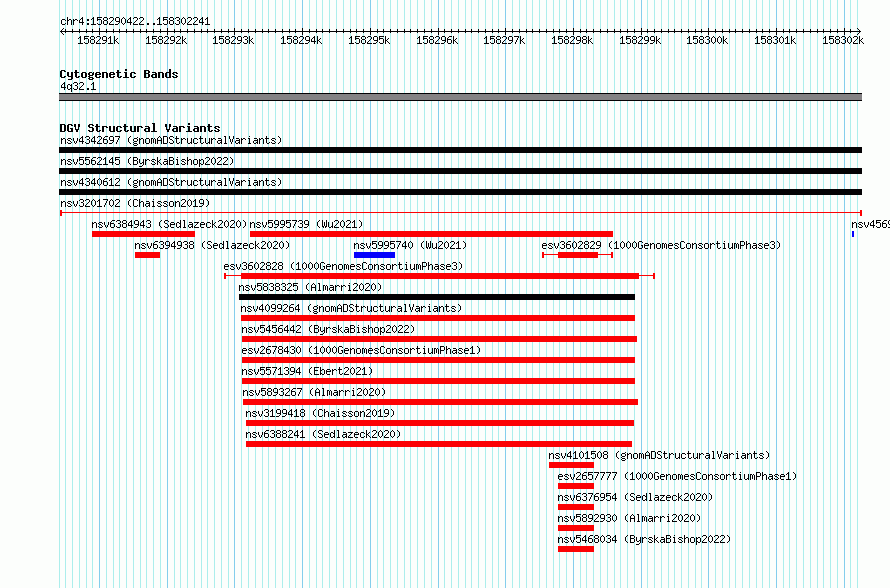This screenshot has height=588, width=890.
Task: Open the nsv5995739 Wu2021 label
Action: [x=307, y=224]
